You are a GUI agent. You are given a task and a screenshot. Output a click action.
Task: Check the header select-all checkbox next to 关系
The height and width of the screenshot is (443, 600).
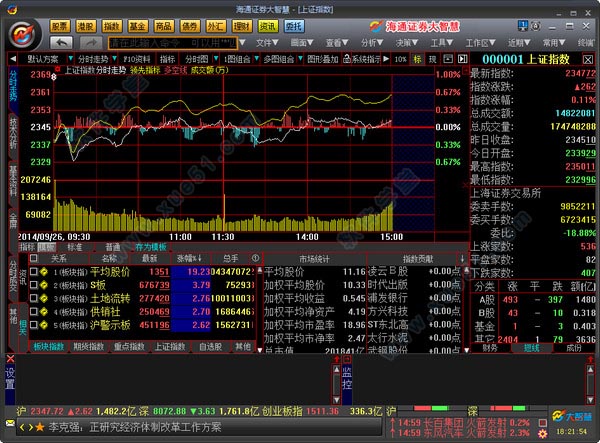coord(34,258)
